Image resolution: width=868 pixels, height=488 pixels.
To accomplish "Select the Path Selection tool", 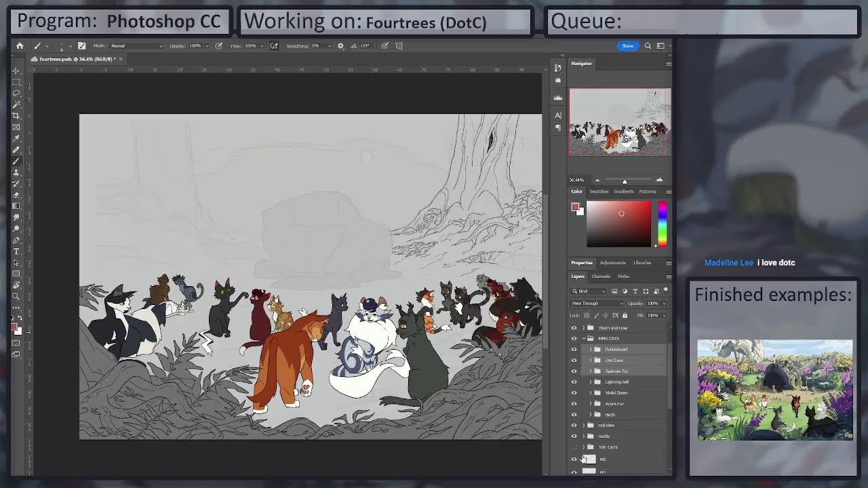I will tap(16, 262).
